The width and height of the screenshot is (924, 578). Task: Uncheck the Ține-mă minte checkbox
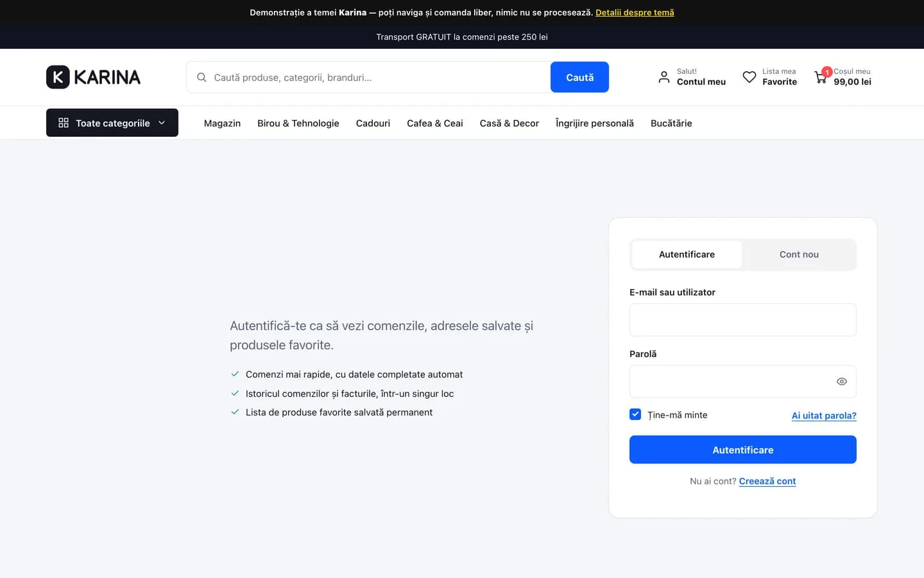(635, 414)
